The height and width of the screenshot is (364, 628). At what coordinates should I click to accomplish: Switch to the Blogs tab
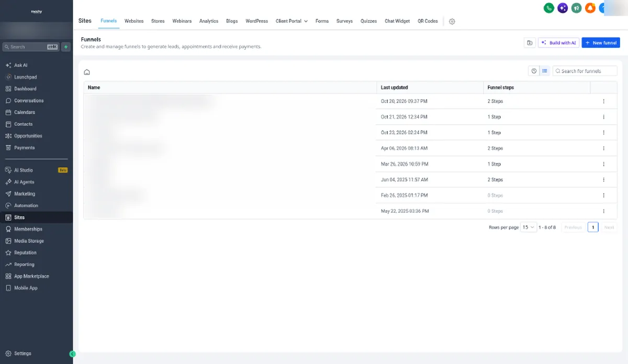(x=232, y=21)
